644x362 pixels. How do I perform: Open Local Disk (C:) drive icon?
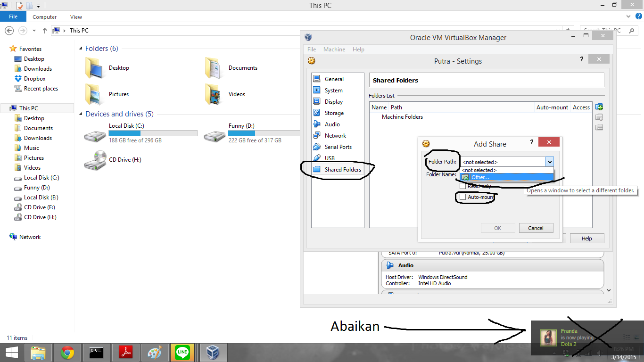point(95,136)
